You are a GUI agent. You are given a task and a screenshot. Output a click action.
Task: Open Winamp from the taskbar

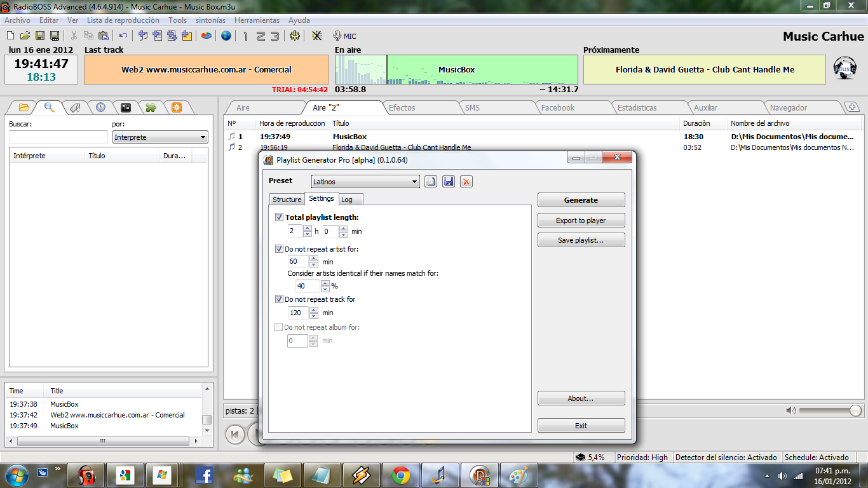pyautogui.click(x=362, y=475)
